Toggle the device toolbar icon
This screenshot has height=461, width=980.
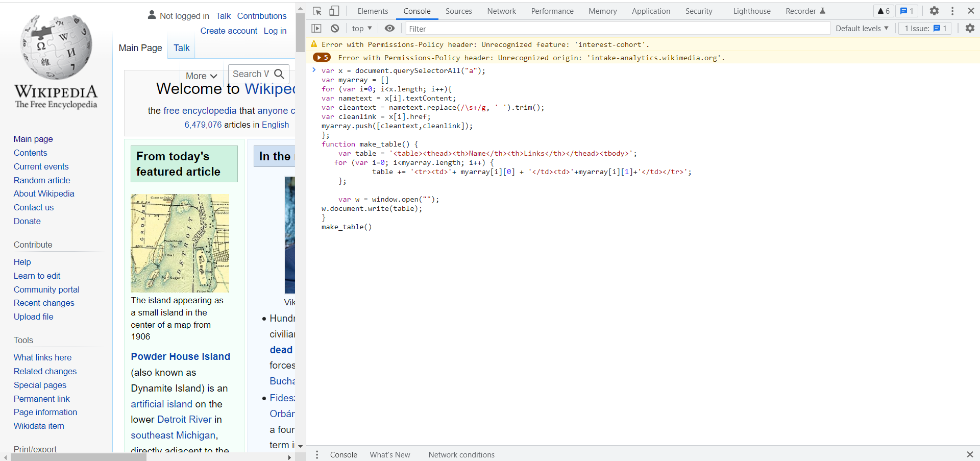(x=334, y=11)
